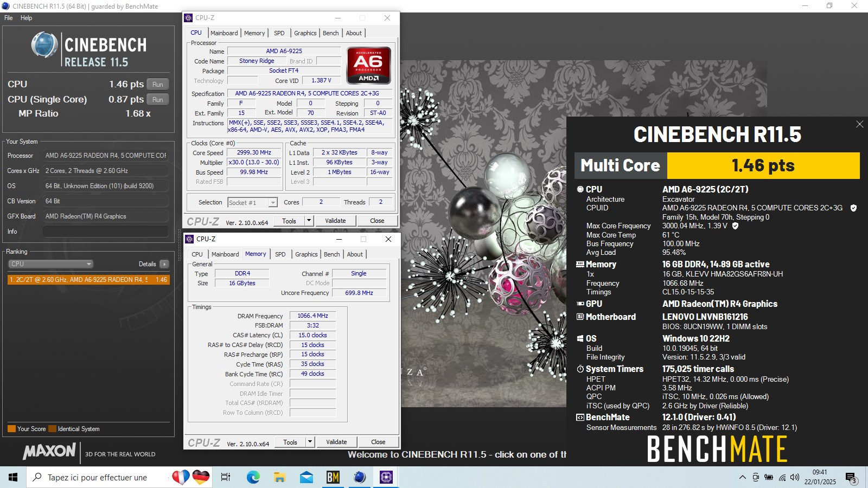This screenshot has width=868, height=488.
Task: Show hidden system tray icons
Action: (742, 477)
